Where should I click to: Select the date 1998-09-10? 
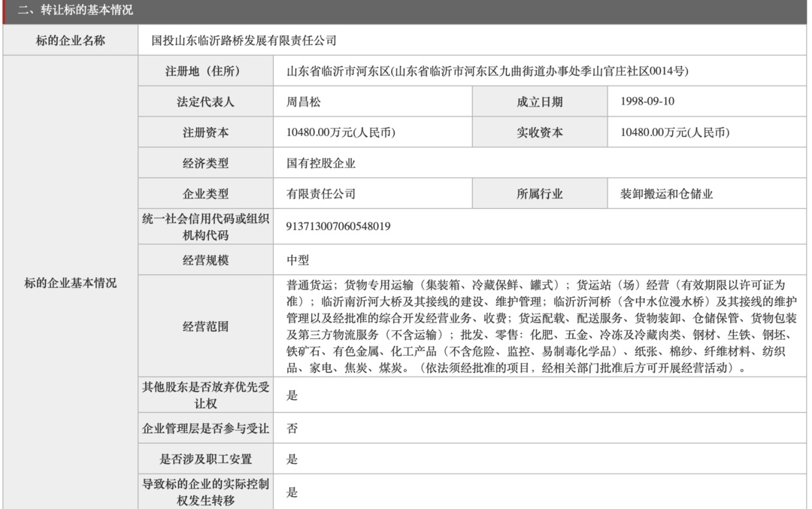pos(647,101)
